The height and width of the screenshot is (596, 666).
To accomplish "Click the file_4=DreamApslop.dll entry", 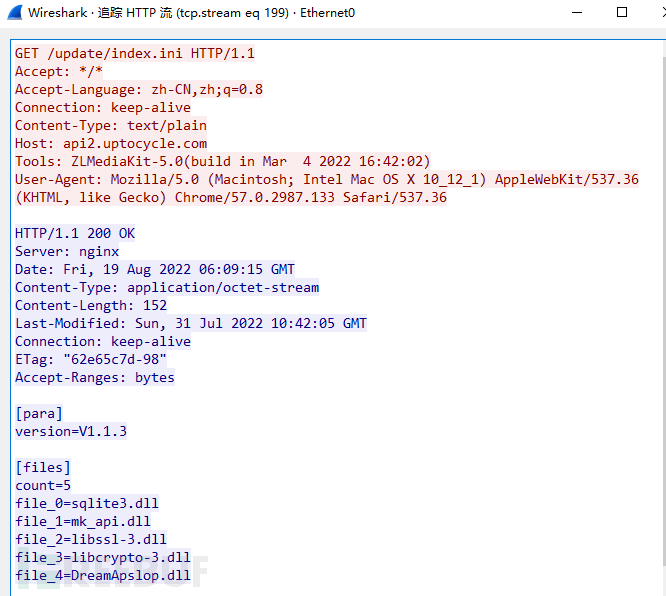I will pyautogui.click(x=103, y=576).
